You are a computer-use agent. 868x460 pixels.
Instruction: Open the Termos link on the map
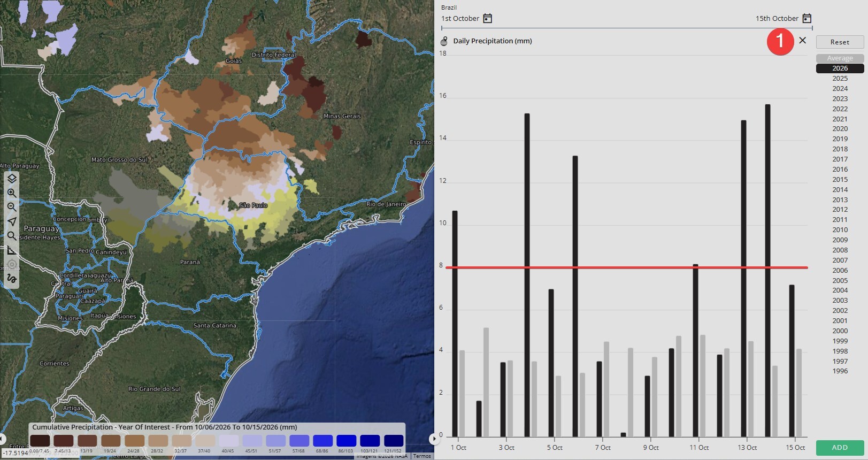pos(422,456)
